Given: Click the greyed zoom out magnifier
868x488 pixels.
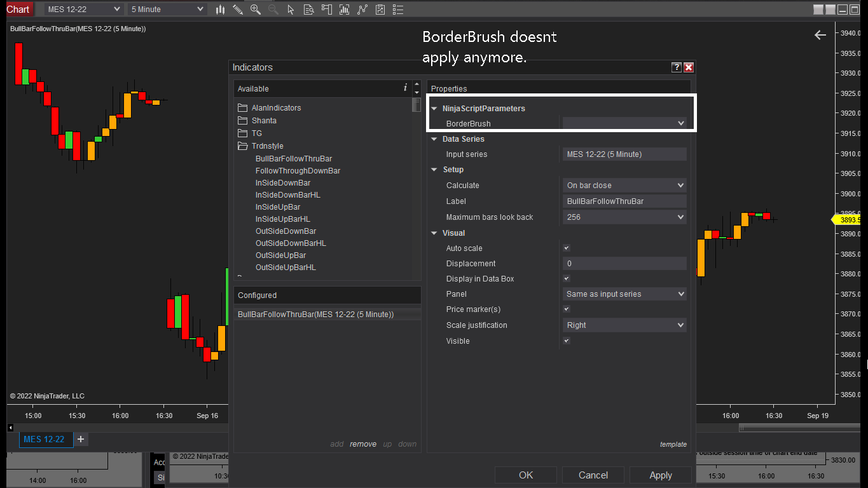Looking at the screenshot, I should pyautogui.click(x=273, y=10).
